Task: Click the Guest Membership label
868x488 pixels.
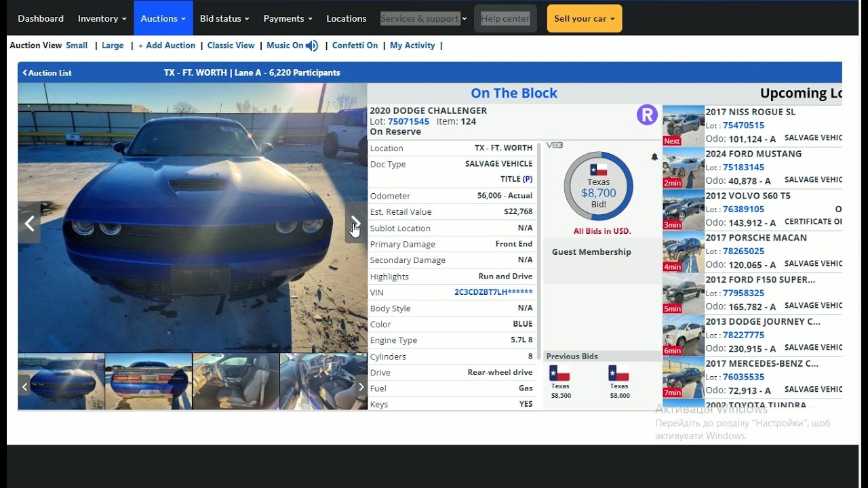Action: point(591,251)
